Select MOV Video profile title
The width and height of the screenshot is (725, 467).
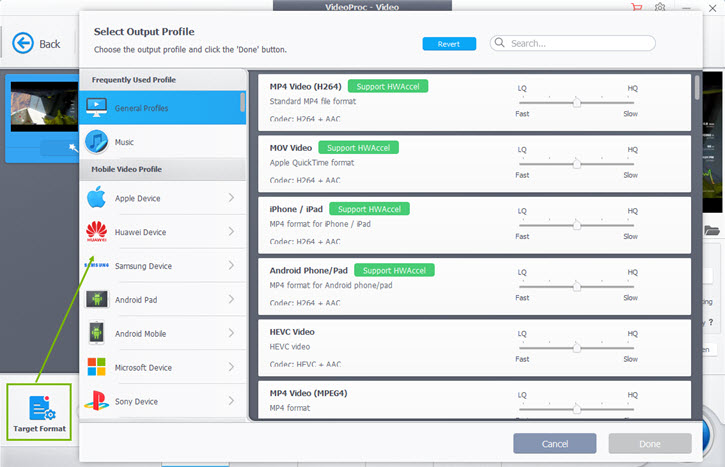pos(291,148)
